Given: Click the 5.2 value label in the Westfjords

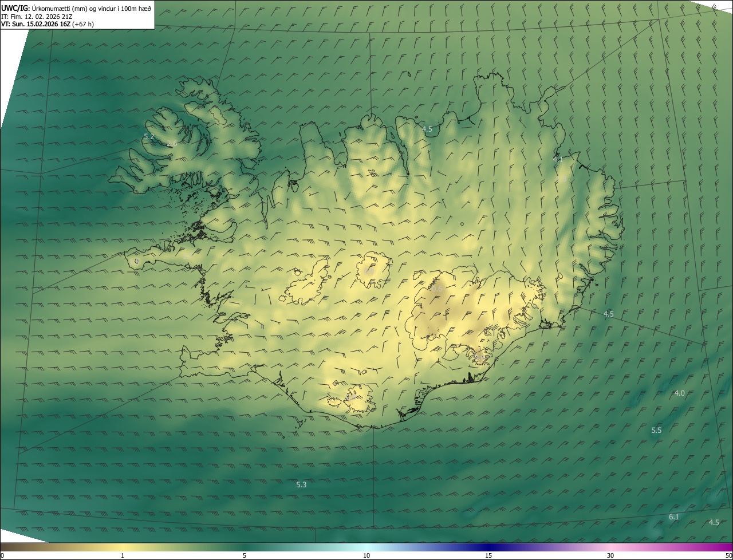Looking at the screenshot, I should (149, 137).
